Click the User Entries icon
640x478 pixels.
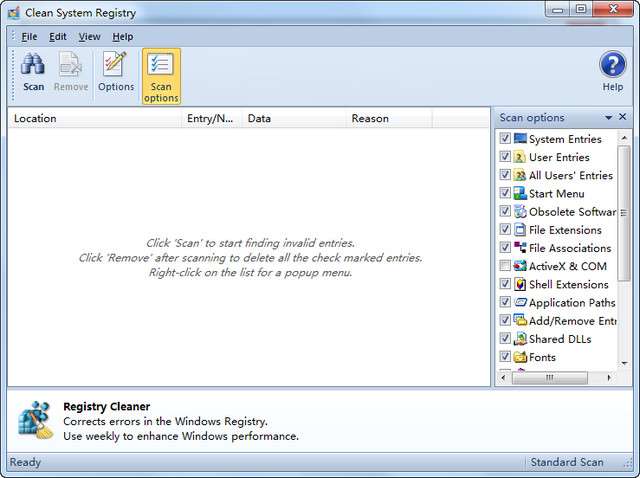coord(520,157)
